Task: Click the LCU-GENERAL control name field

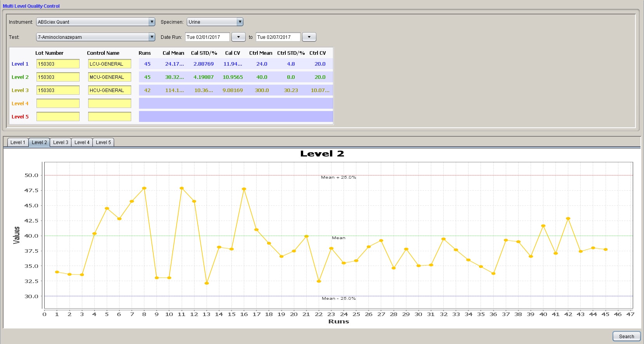Action: (109, 64)
